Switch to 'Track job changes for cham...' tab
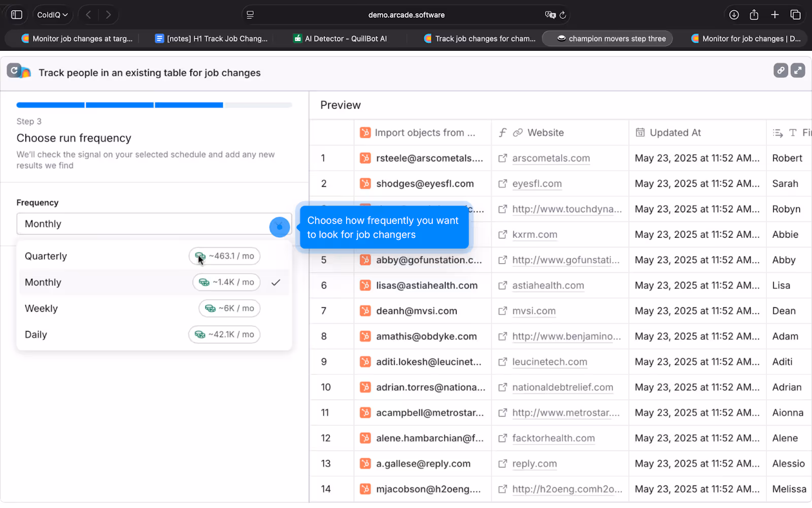 480,39
